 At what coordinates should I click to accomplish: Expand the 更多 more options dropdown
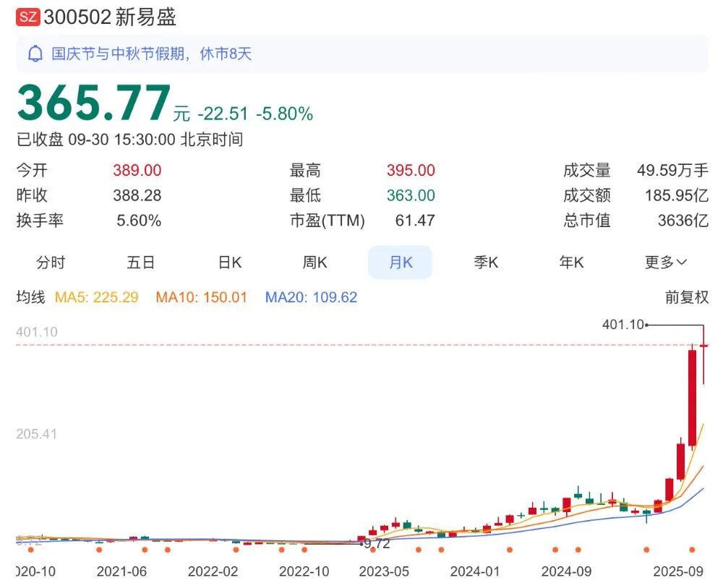[665, 263]
